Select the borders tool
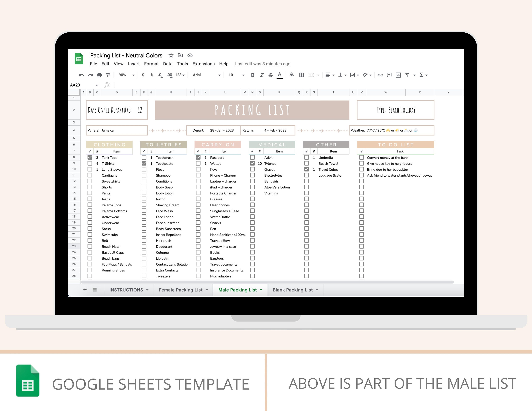 [x=301, y=75]
